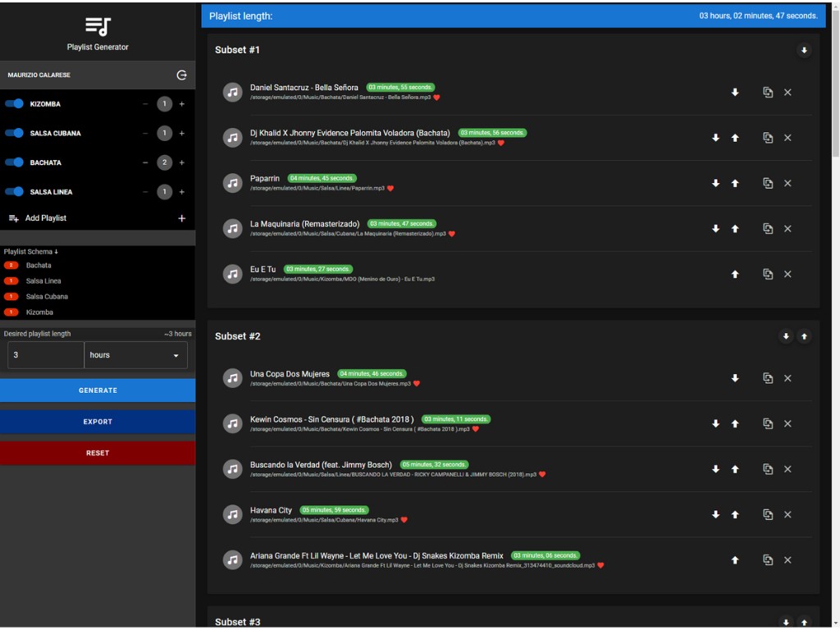840x630 pixels.
Task: Move Paparrin track up
Action: point(735,183)
